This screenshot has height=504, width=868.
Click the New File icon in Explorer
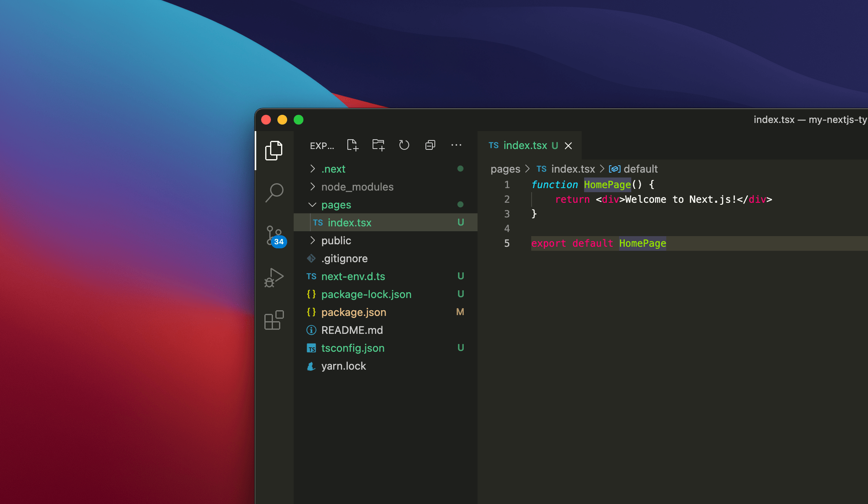click(352, 145)
